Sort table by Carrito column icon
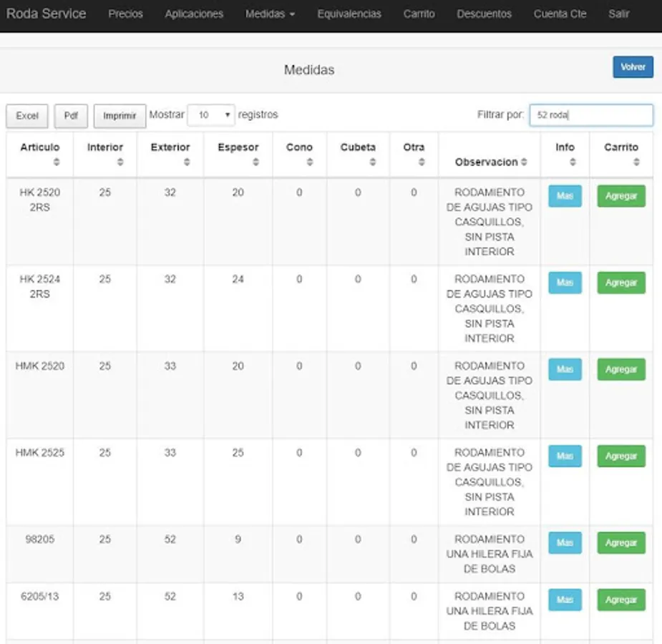662x644 pixels. tap(637, 162)
